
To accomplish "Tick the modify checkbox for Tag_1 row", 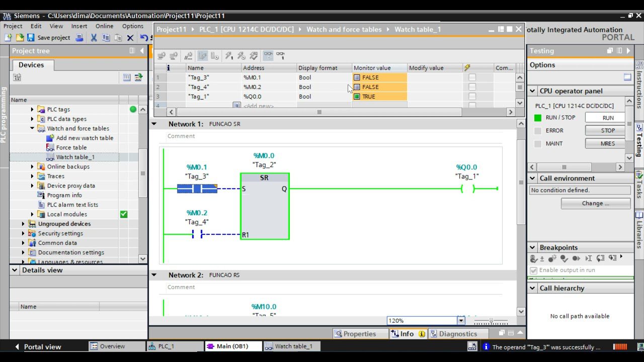I will coord(472,97).
